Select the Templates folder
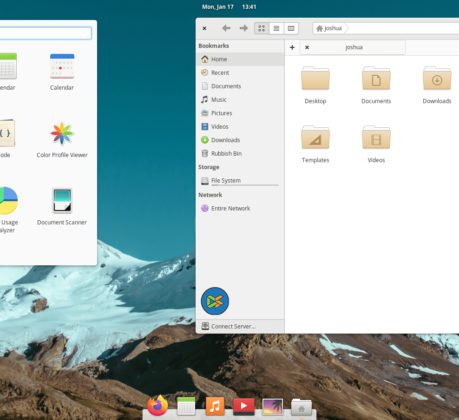Screen dimensions: 459x420 [315, 143]
